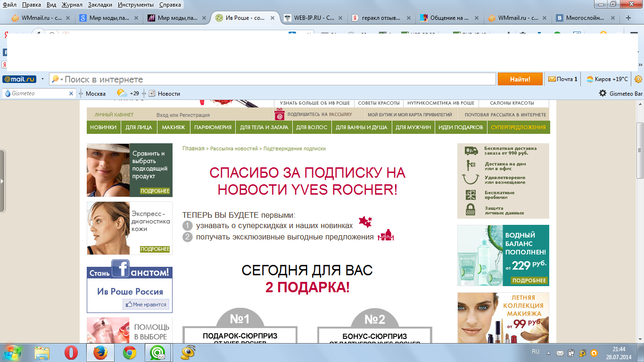Open САЛОНЫ КРАСОТЫ top link

point(512,103)
